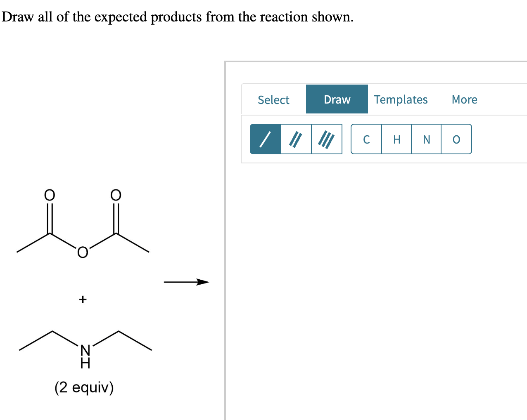Switch to the Draw tab
527x420 pixels.
point(337,99)
